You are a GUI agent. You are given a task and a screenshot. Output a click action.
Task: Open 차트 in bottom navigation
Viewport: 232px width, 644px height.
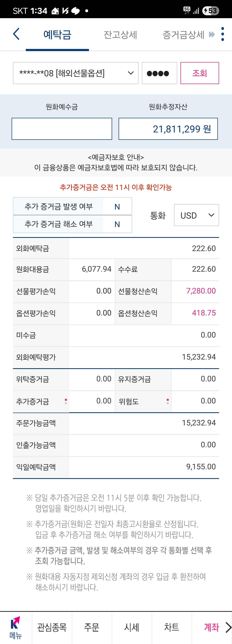pos(172,628)
